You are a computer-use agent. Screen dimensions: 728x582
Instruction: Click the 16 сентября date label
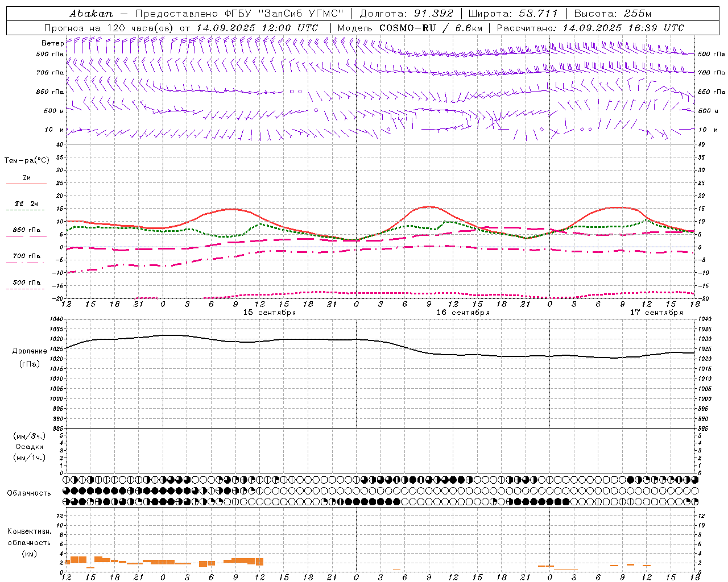(463, 313)
